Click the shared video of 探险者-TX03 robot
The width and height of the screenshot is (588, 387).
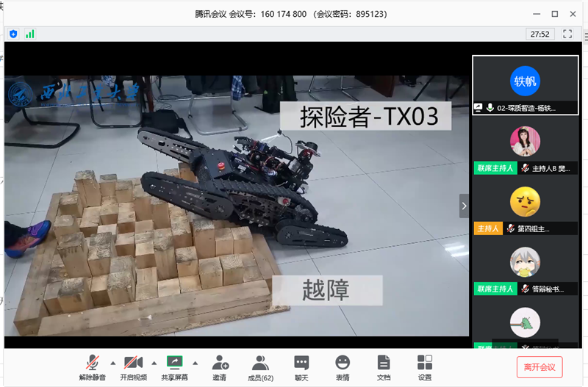click(237, 206)
